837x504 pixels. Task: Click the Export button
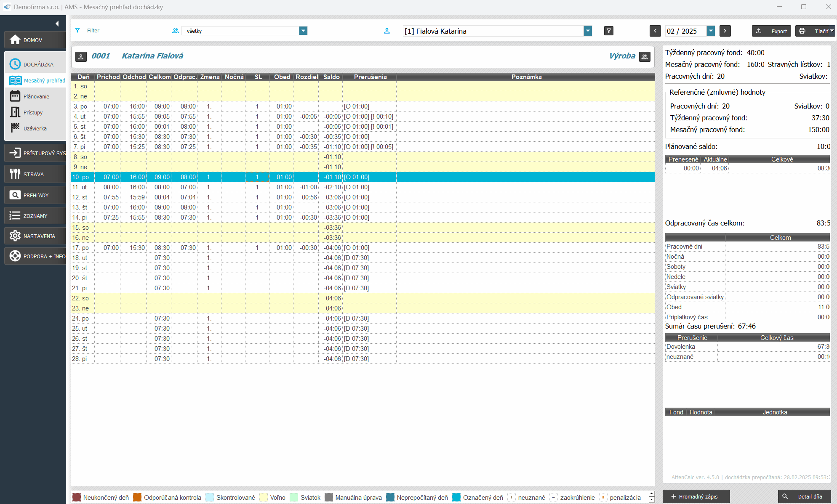pos(772,31)
